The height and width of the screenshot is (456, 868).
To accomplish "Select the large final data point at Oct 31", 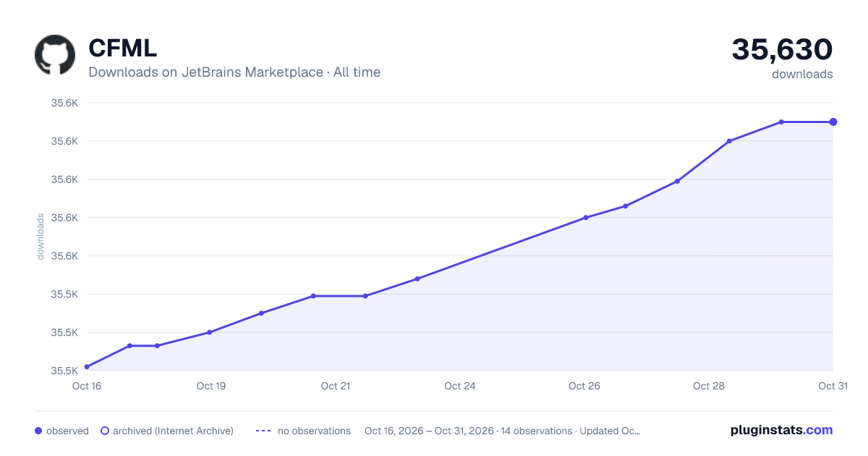I will point(833,122).
